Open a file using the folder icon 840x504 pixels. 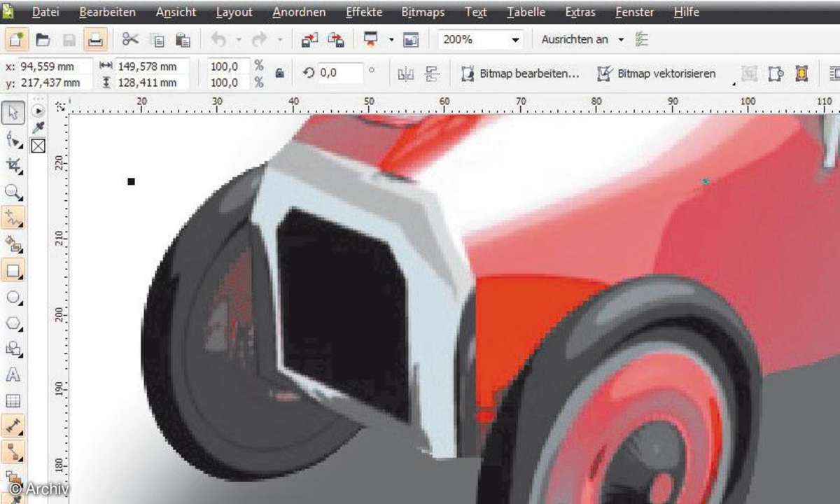click(x=43, y=40)
